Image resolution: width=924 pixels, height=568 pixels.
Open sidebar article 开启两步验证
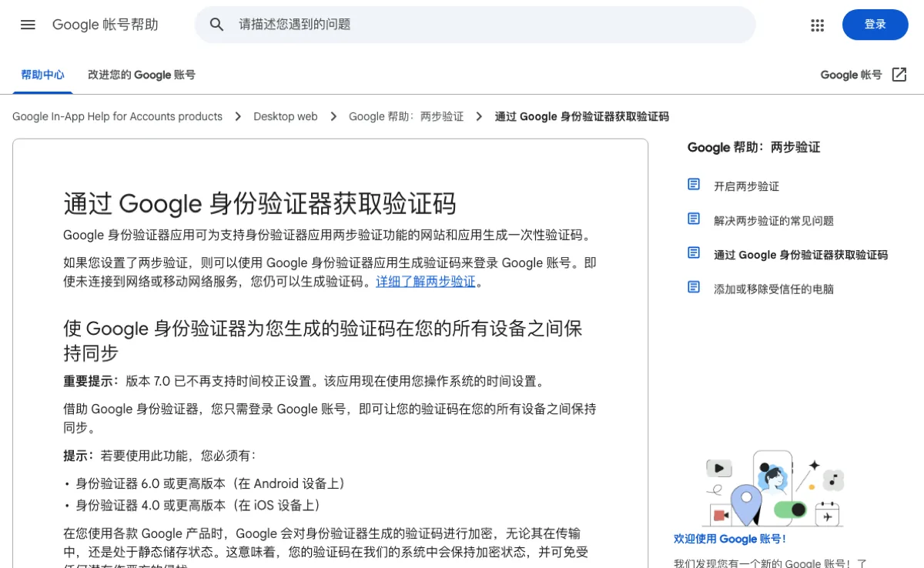(x=746, y=186)
